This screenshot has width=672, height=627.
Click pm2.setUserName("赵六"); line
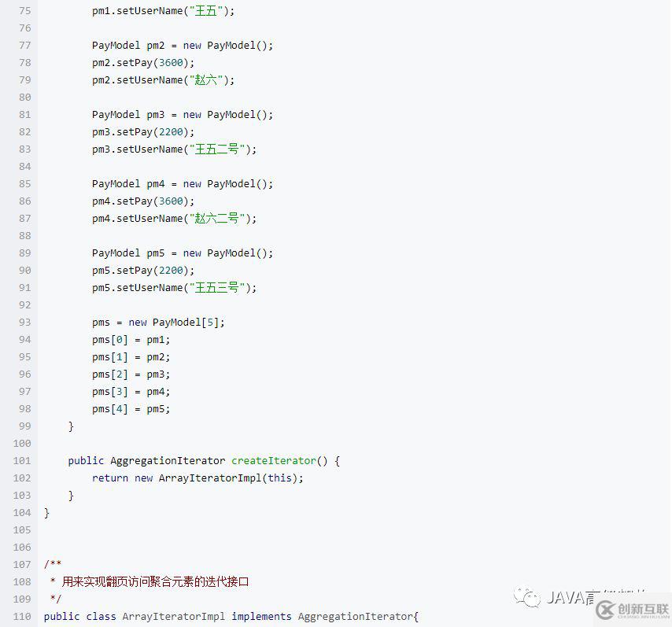[164, 80]
